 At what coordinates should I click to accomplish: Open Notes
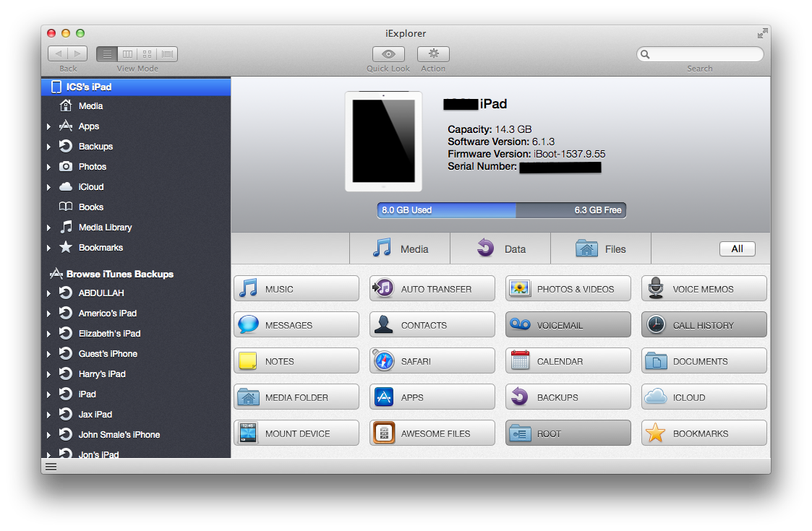click(296, 361)
